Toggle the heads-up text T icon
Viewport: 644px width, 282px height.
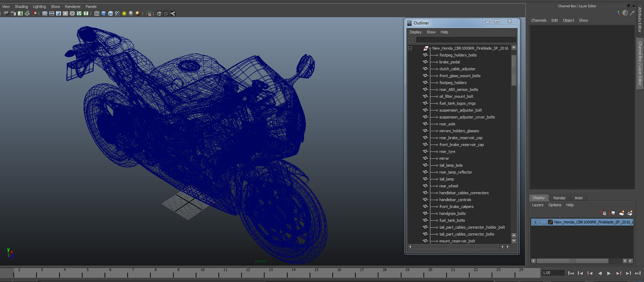click(86, 13)
